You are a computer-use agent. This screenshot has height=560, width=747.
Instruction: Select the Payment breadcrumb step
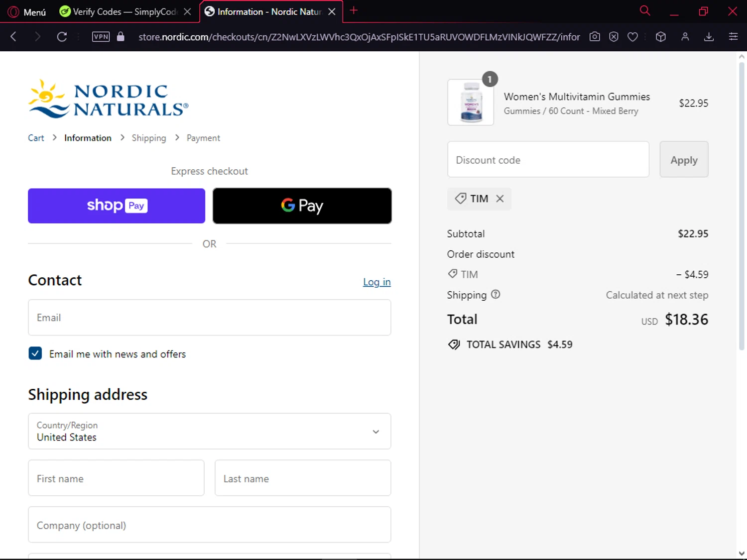(x=203, y=138)
